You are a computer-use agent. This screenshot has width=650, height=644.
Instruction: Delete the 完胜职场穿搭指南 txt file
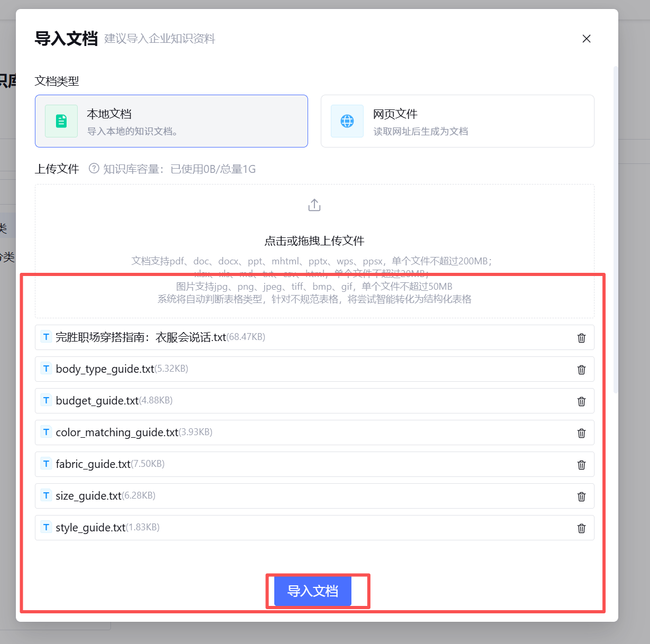pyautogui.click(x=581, y=338)
